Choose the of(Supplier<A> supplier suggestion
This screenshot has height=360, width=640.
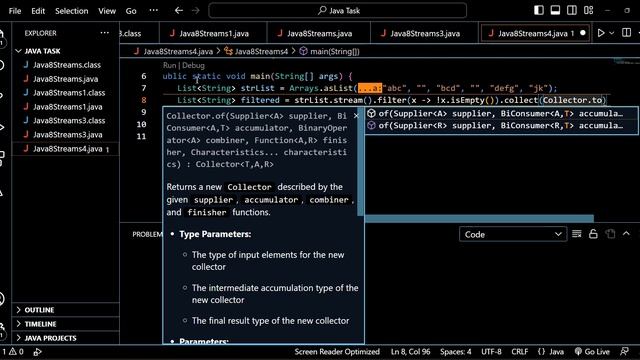[x=501, y=113]
